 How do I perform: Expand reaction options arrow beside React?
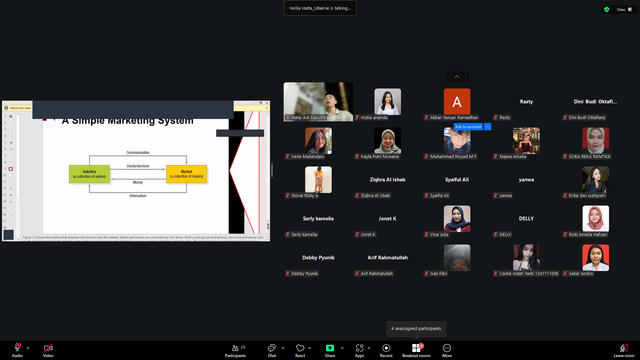pos(309,348)
